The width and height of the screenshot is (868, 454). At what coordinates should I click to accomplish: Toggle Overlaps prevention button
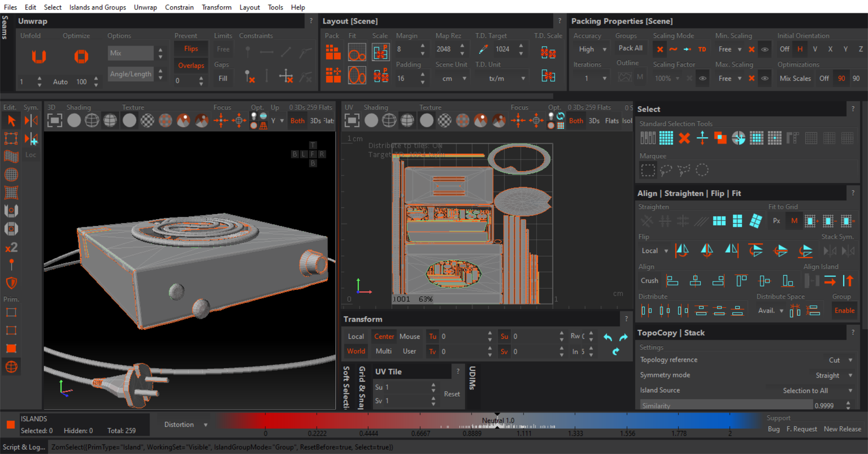(191, 66)
